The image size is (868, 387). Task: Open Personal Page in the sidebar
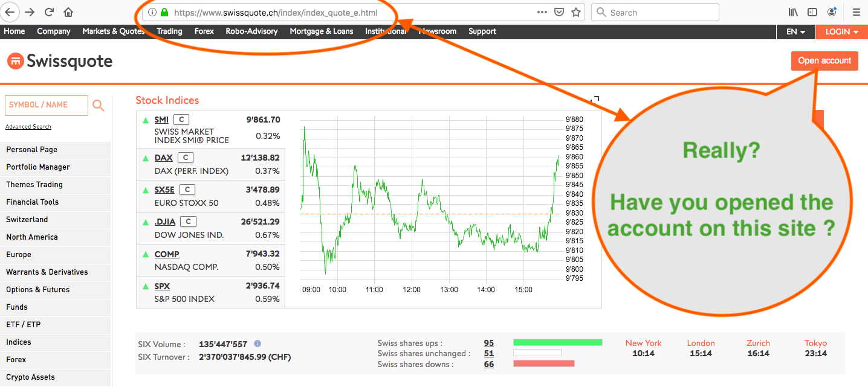pyautogui.click(x=56, y=150)
